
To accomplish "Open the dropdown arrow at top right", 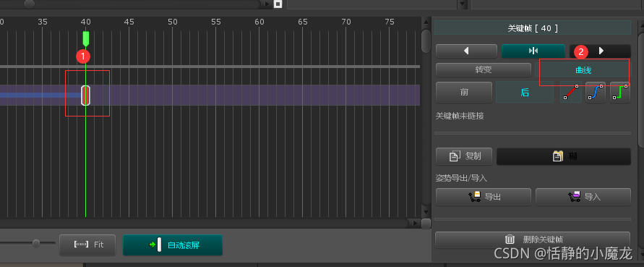I will (463, 4).
